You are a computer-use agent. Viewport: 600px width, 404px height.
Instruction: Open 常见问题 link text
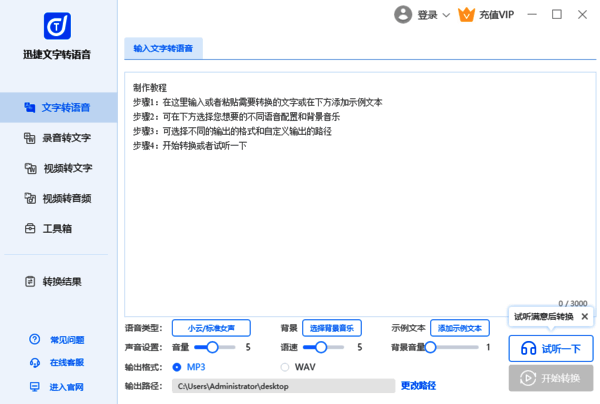click(67, 340)
